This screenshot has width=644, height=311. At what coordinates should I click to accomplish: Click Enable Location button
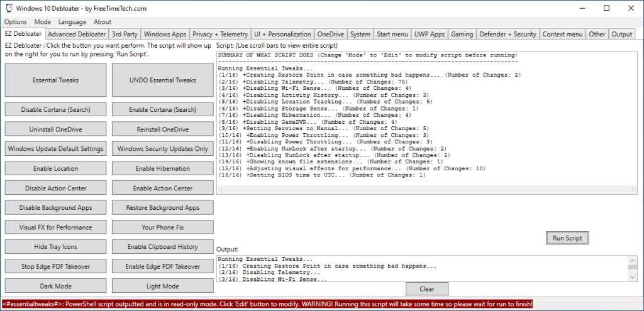[56, 168]
